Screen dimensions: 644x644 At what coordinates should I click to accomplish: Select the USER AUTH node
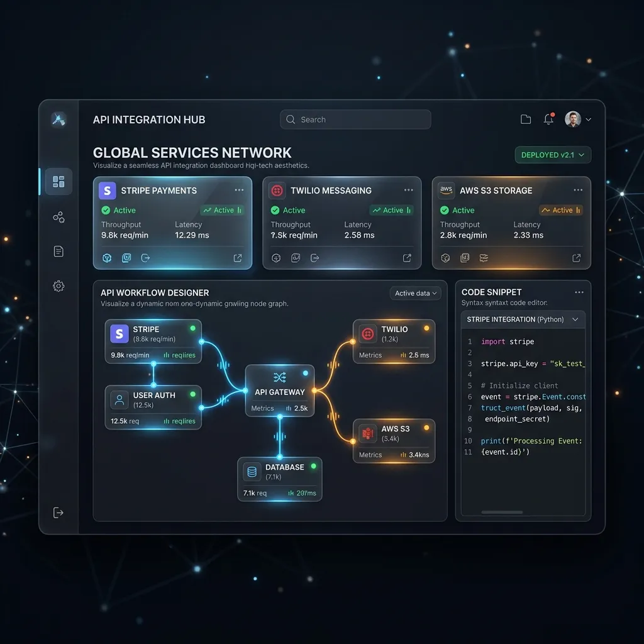[x=153, y=408]
